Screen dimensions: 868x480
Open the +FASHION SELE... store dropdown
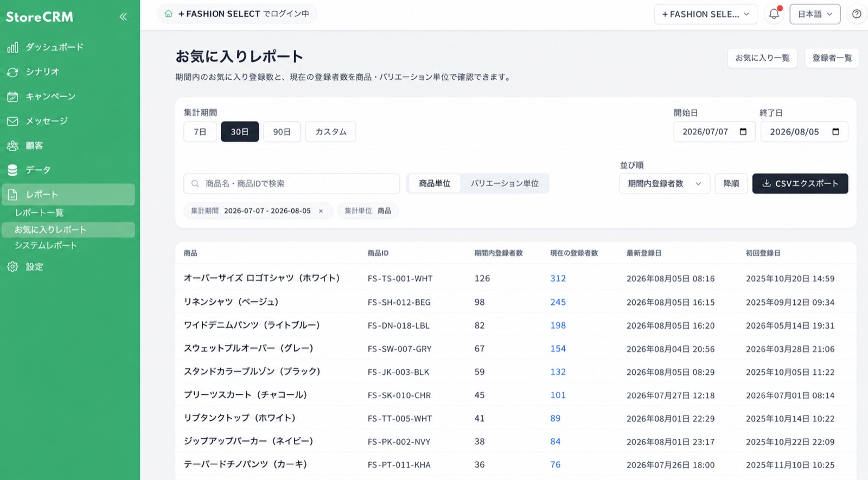(x=705, y=14)
